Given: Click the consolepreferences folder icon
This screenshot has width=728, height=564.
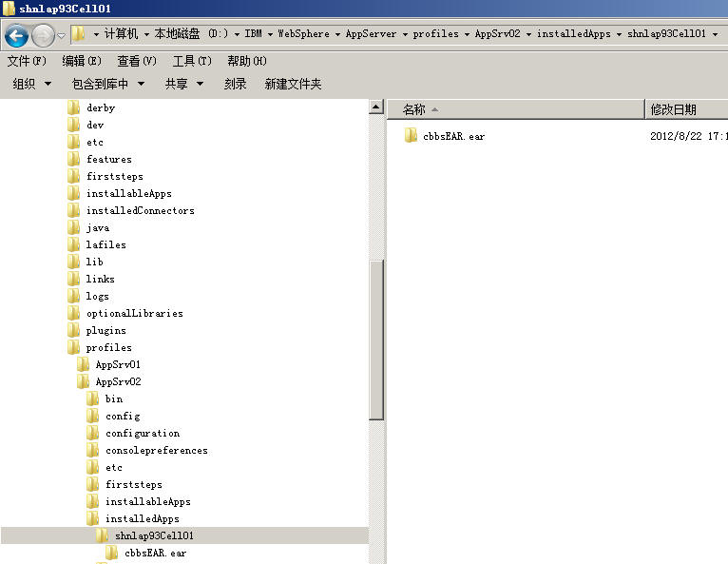Looking at the screenshot, I should pos(92,450).
